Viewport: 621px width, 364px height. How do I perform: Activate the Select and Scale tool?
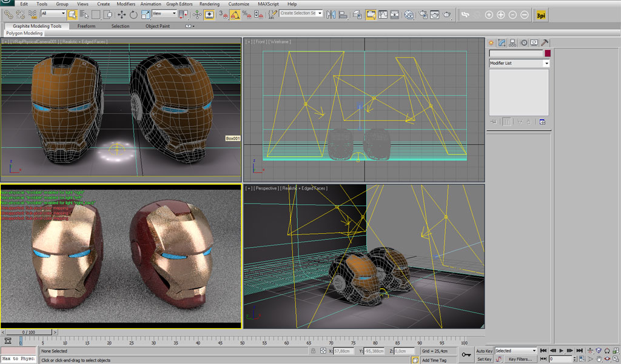[x=146, y=15]
